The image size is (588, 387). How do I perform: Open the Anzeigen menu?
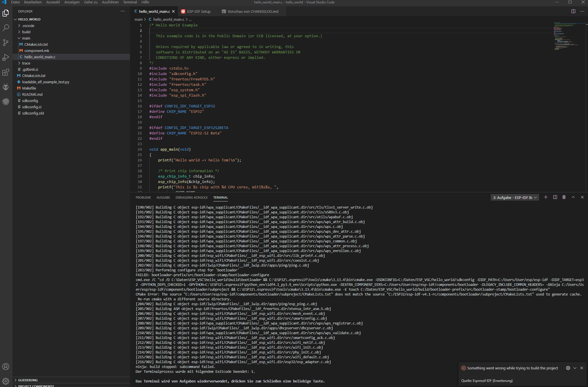tap(72, 2)
